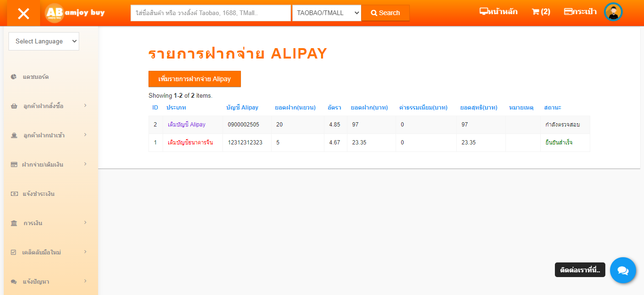Click เติมบัญชี Alipay type cell
The height and width of the screenshot is (295, 644).
pyautogui.click(x=187, y=125)
